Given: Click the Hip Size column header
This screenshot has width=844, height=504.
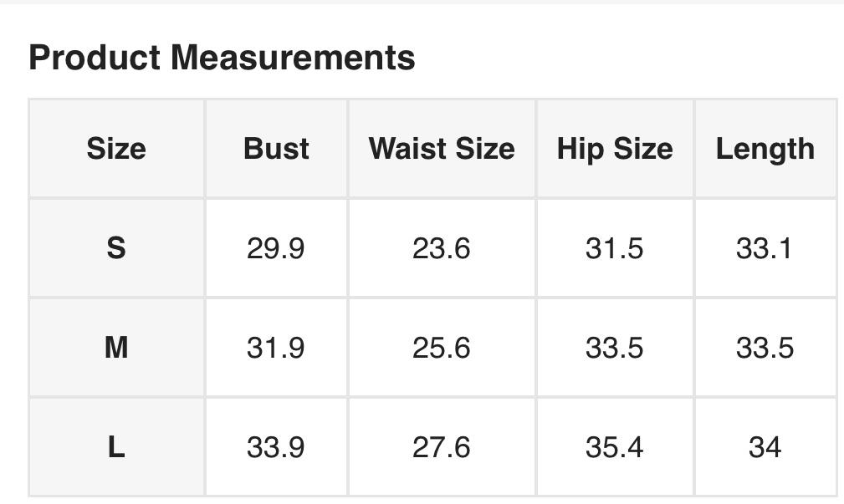Looking at the screenshot, I should pos(615,149).
